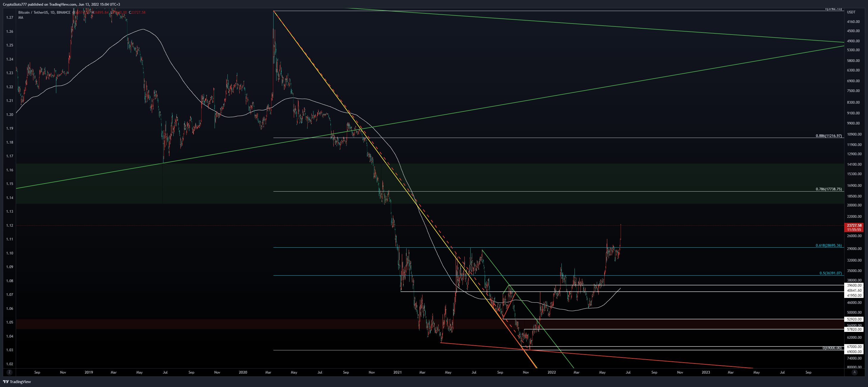
Task: Click the 2019 year label on time axis
Action: 89,372
